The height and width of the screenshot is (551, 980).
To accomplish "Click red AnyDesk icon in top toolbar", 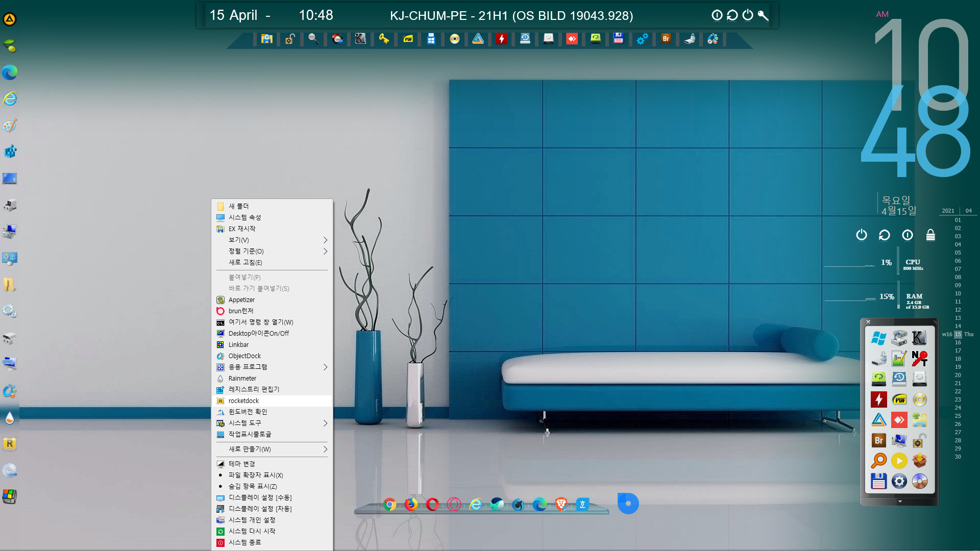I will coord(572,39).
